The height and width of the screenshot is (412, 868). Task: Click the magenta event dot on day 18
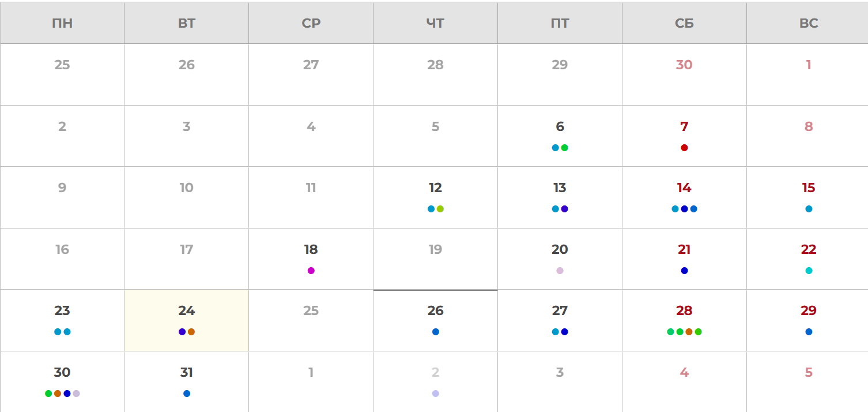coord(311,271)
